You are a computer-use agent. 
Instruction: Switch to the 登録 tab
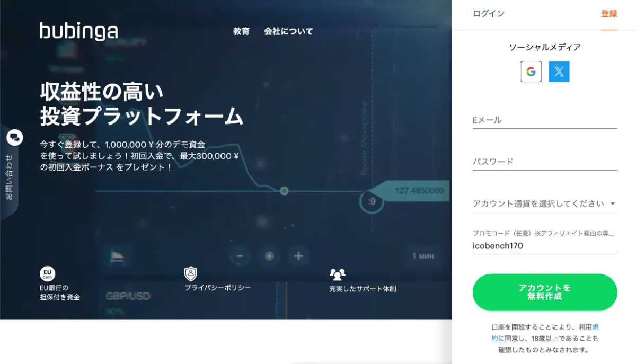(x=609, y=14)
